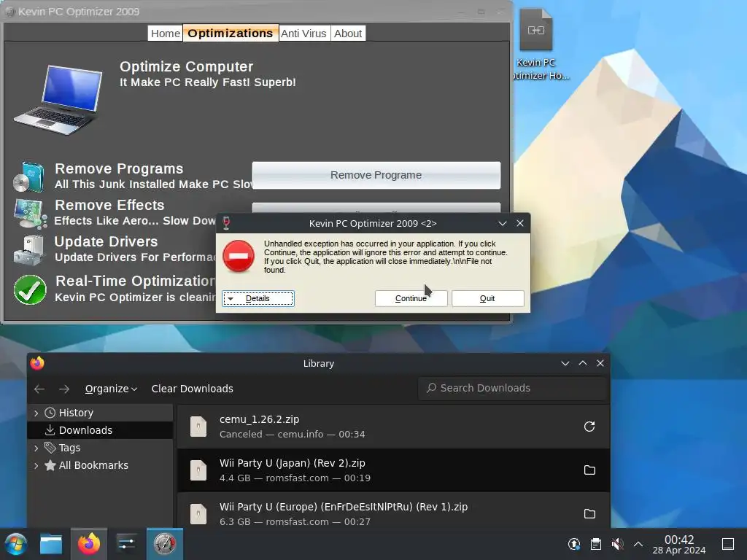
Task: Open the Organize dropdown menu
Action: pyautogui.click(x=111, y=389)
